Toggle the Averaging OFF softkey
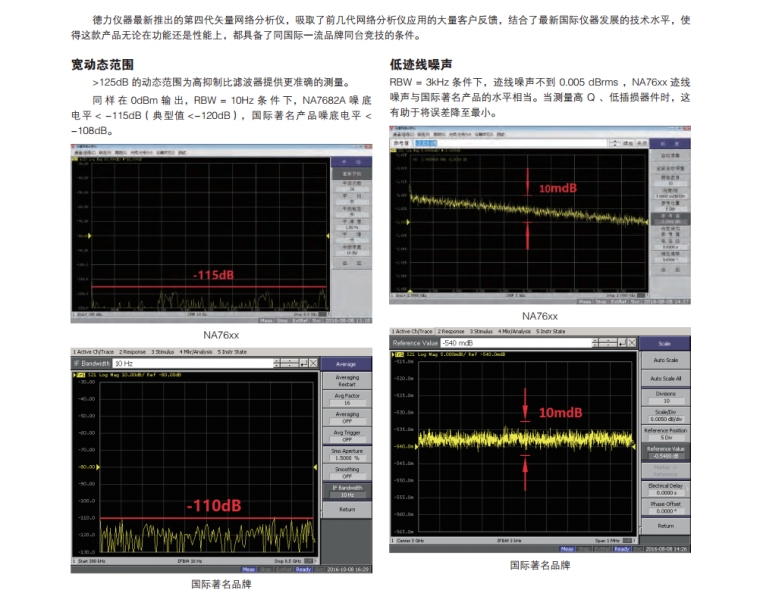This screenshot has width=760, height=590. [x=346, y=418]
